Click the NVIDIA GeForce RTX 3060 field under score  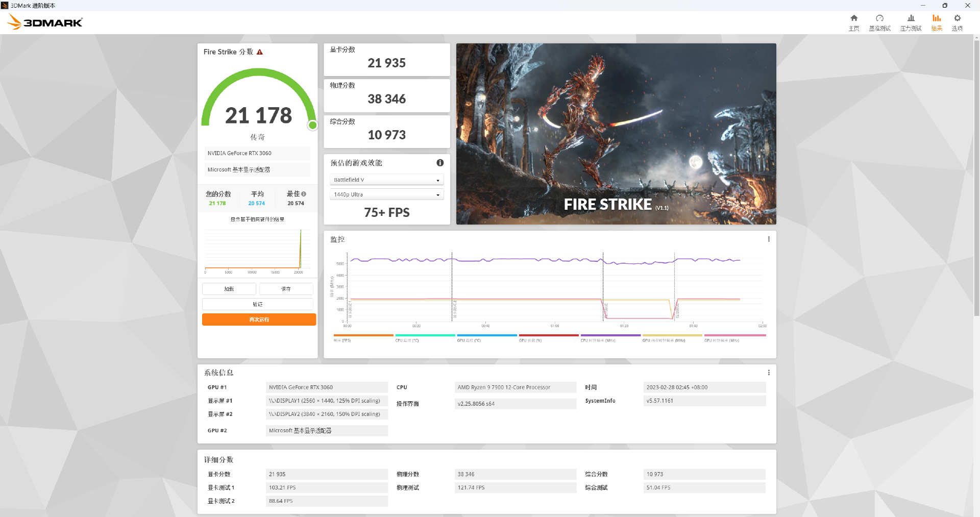(257, 153)
